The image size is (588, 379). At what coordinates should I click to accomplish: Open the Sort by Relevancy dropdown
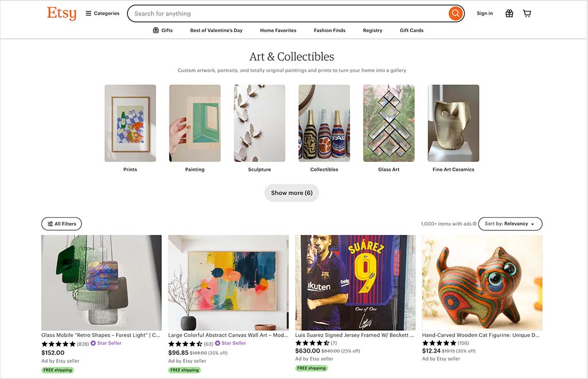(x=509, y=223)
